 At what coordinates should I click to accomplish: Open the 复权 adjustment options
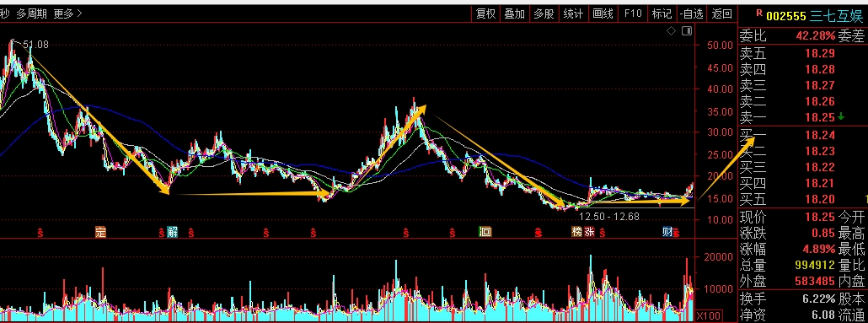(x=485, y=13)
